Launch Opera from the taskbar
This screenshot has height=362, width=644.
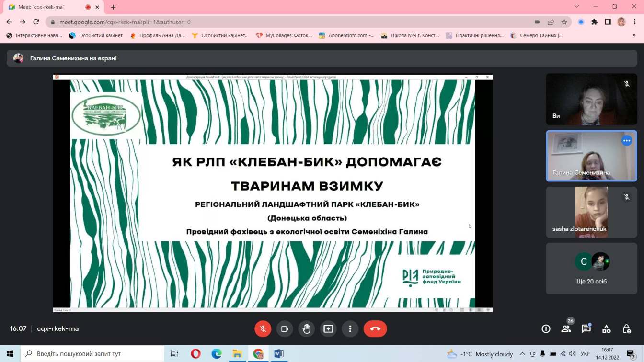[x=195, y=354]
